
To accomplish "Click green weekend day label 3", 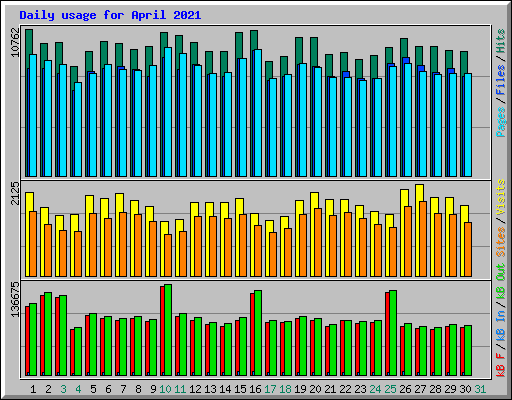I will [x=63, y=389].
